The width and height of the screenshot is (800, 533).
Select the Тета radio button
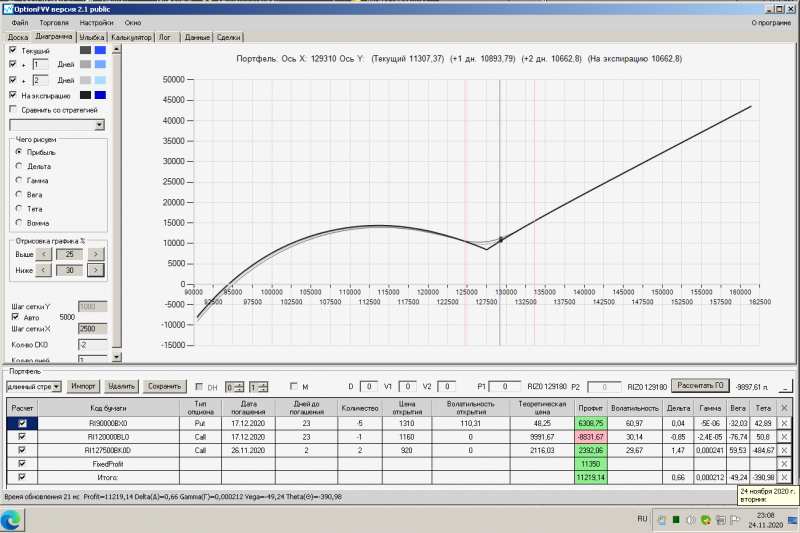(19, 209)
